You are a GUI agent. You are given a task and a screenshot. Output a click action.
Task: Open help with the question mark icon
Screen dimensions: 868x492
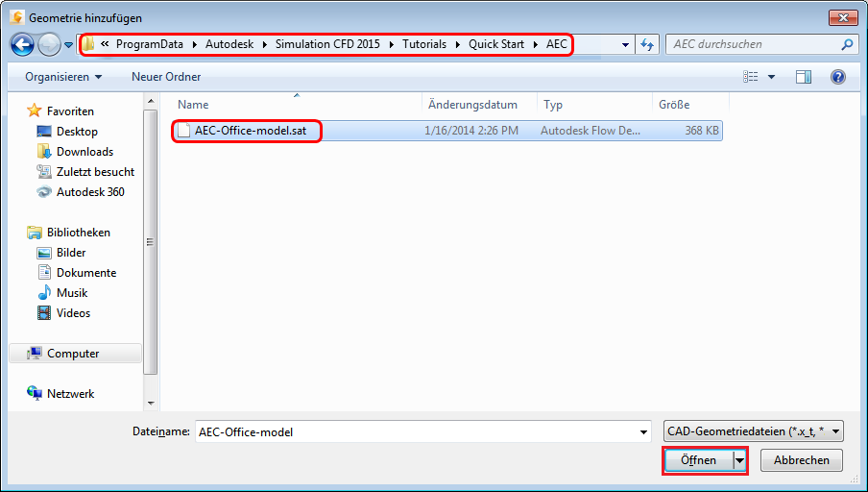tap(838, 77)
